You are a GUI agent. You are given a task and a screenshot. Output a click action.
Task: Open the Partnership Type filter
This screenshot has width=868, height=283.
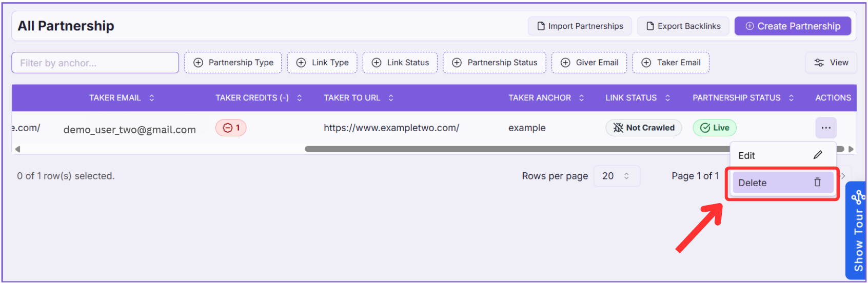click(x=233, y=63)
